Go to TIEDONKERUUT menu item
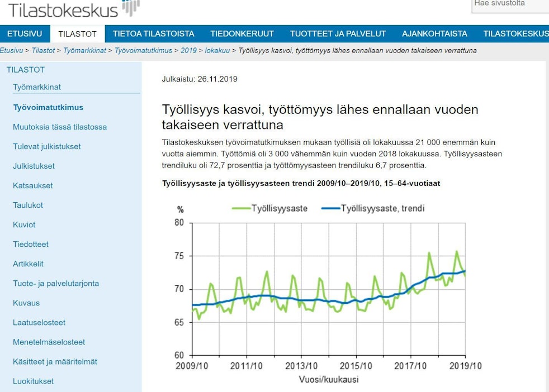The image size is (549, 392). coord(242,34)
